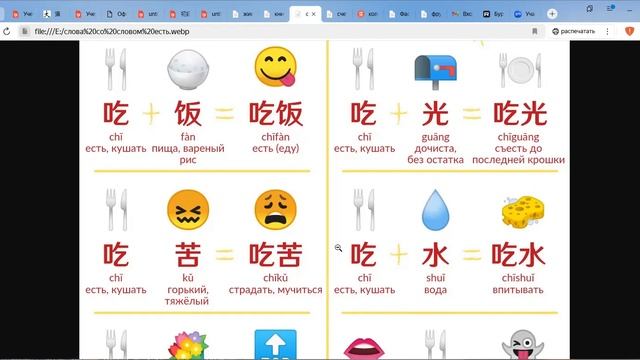Screen dimensions: 640x360
Task: Click the compound word 吃水
Action: pos(518,255)
